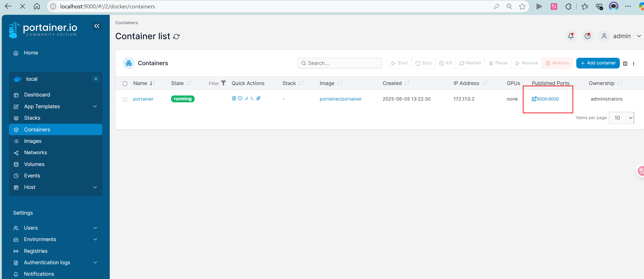644x279 pixels.
Task: Expand the Authentication logs submenu chevron
Action: [95, 262]
